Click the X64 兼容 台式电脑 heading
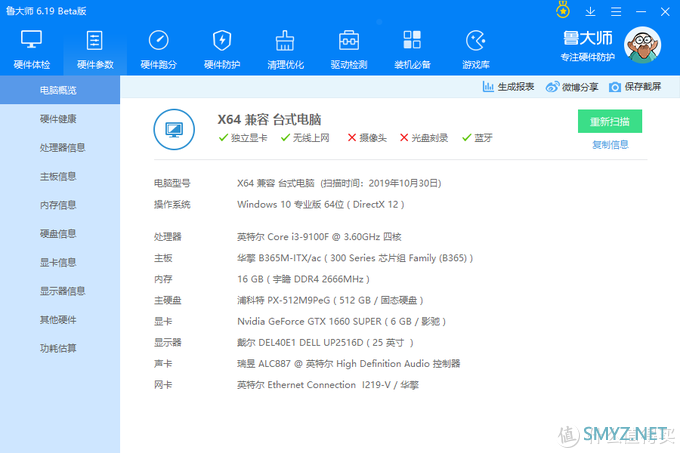Screen dimensions: 680x453 pos(269,119)
